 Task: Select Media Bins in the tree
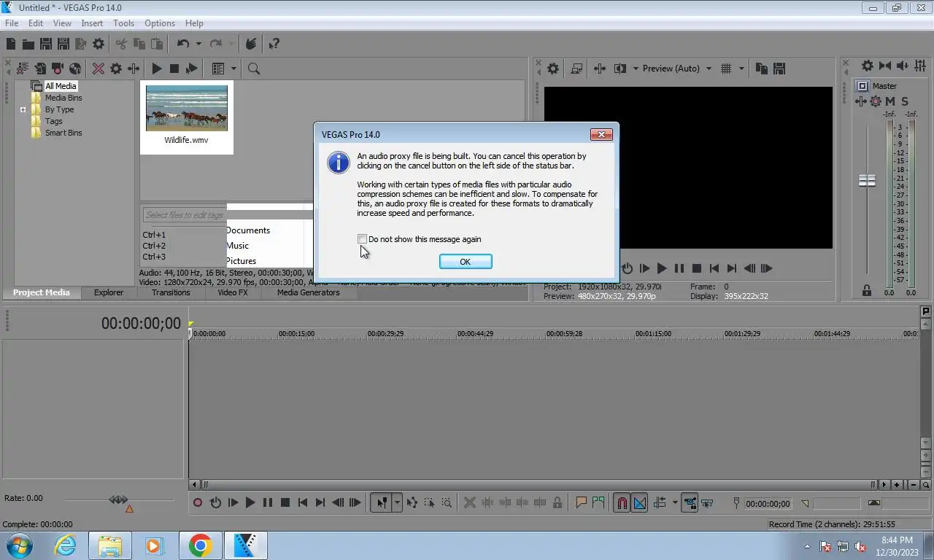pos(63,98)
